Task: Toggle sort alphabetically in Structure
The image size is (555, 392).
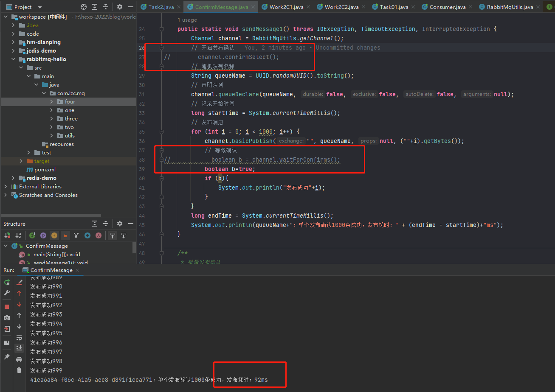Action: tap(18, 235)
